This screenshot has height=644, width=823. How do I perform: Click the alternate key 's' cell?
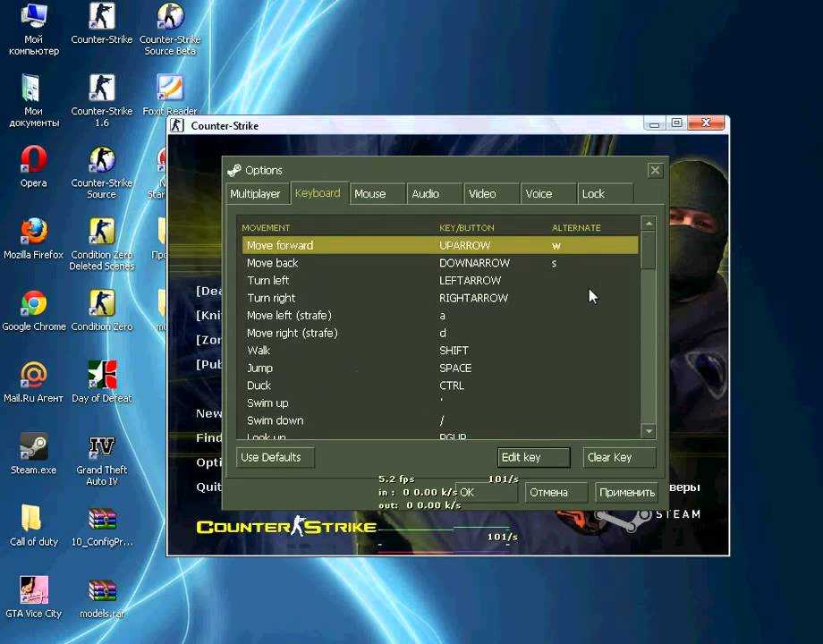click(x=554, y=263)
